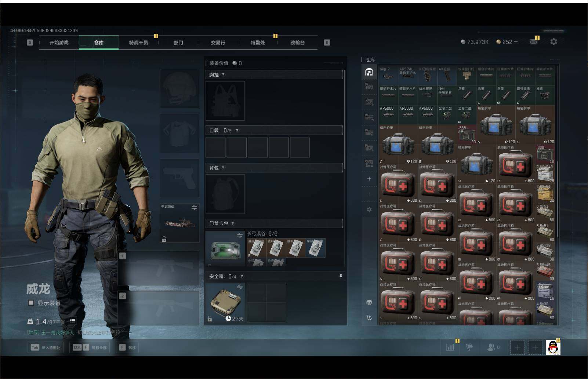Screen dimensions: 588x379
Task: Click the empty helmet equipment slot
Action: pos(179,88)
